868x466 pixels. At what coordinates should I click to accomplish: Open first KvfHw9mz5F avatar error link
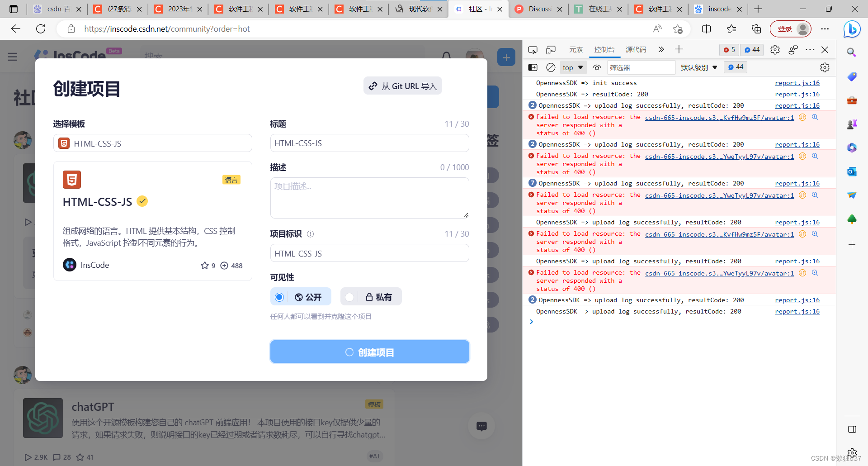coord(719,118)
